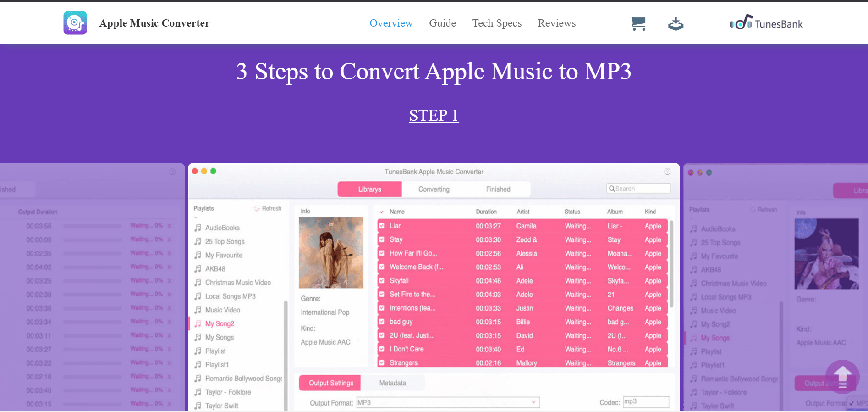This screenshot has width=868, height=412.
Task: Click the STEP 1 link
Action: 434,115
